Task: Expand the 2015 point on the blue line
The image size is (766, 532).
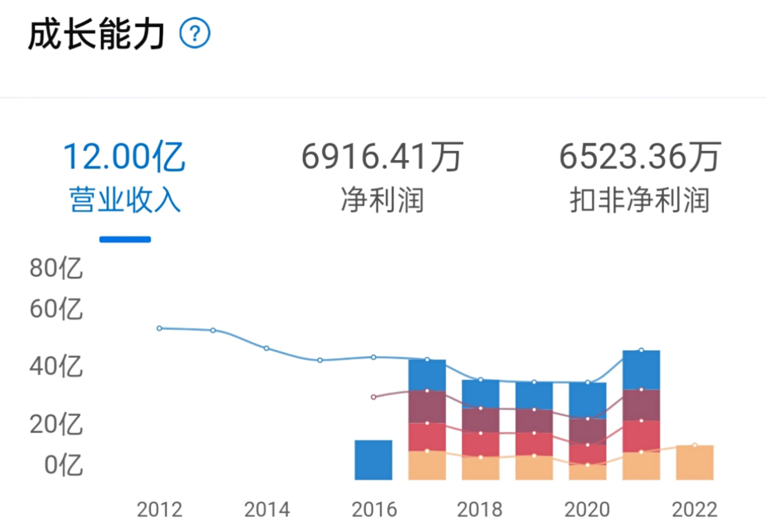Action: tap(320, 360)
